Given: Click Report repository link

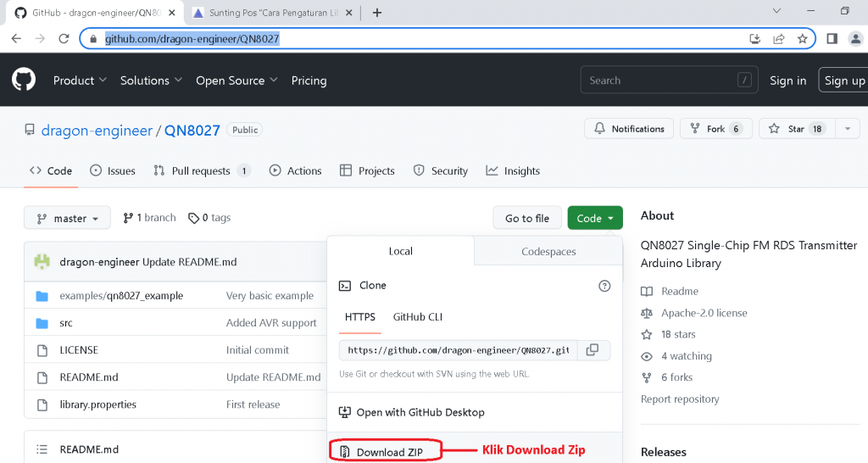Looking at the screenshot, I should point(680,399).
